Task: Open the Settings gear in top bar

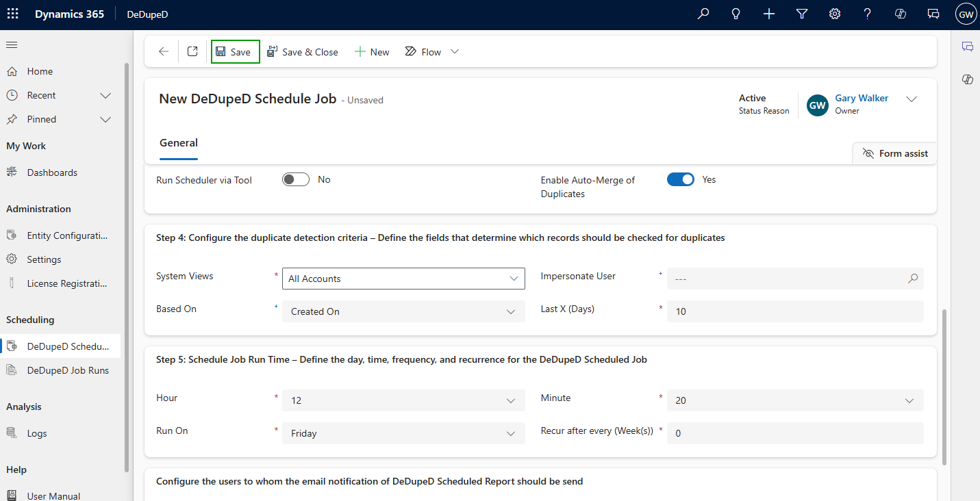Action: pos(835,14)
